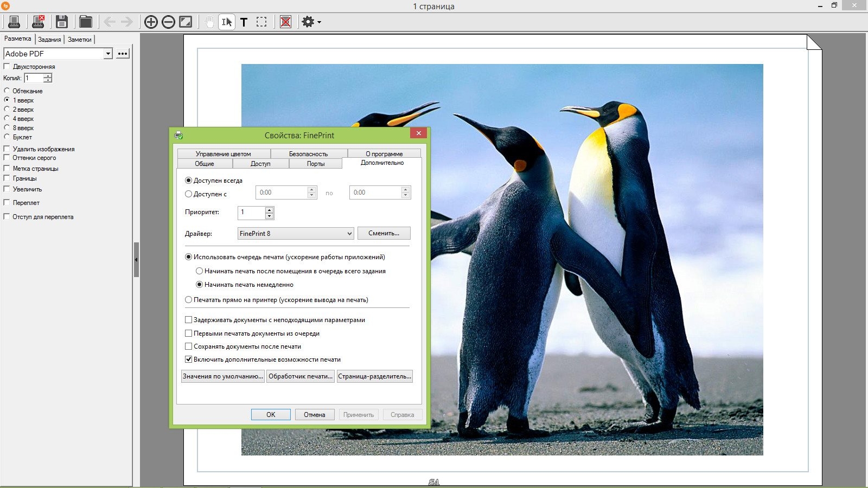
Task: Switch to the Заметки tab
Action: (80, 40)
